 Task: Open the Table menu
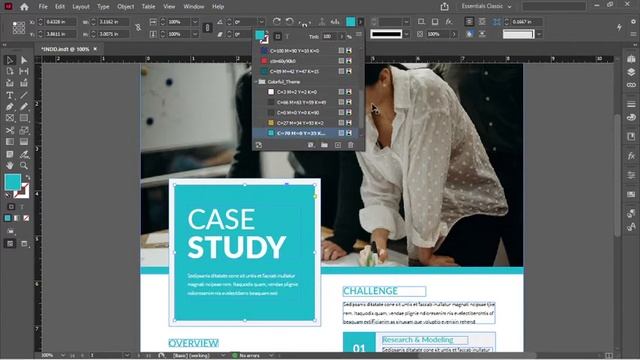148,7
